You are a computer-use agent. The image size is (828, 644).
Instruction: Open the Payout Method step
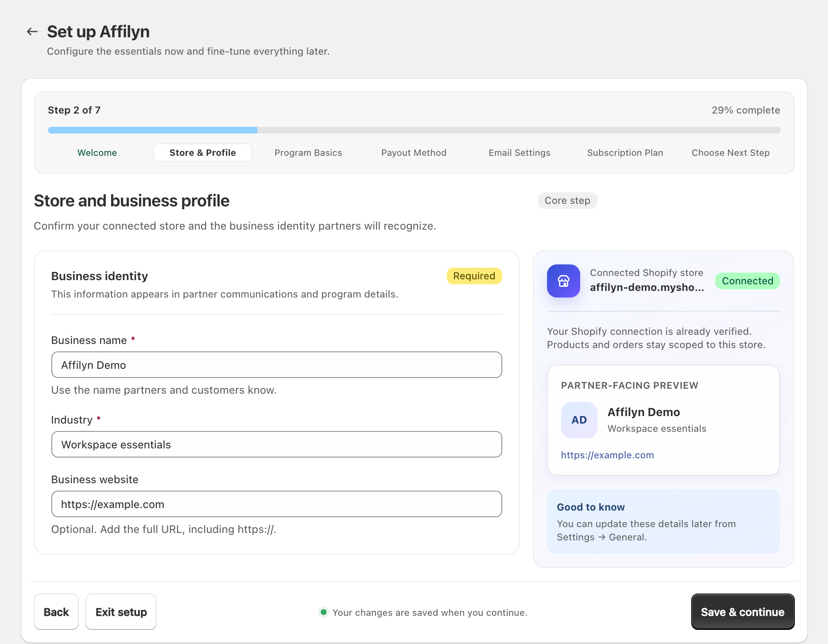(x=414, y=153)
